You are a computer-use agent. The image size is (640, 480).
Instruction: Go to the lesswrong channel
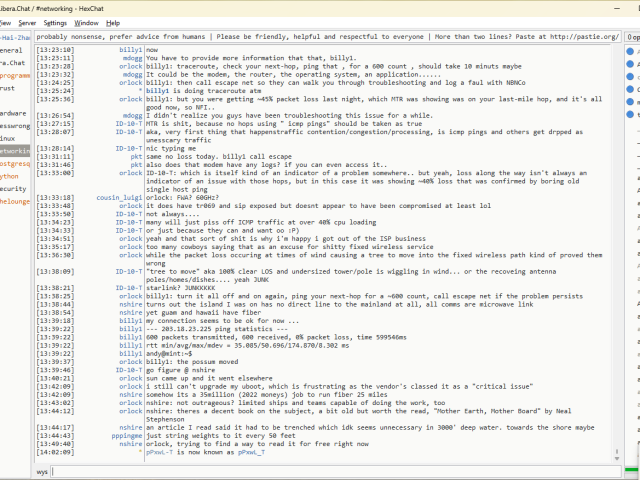(15, 127)
